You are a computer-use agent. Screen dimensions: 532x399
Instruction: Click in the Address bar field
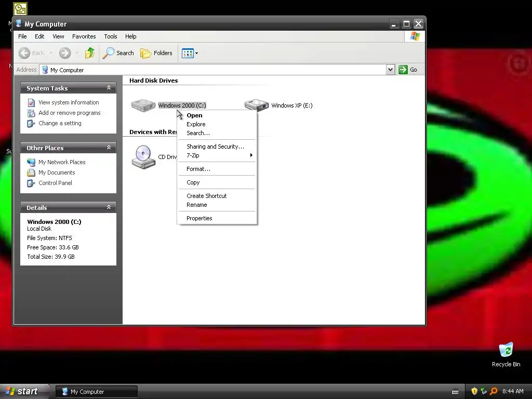pyautogui.click(x=212, y=70)
